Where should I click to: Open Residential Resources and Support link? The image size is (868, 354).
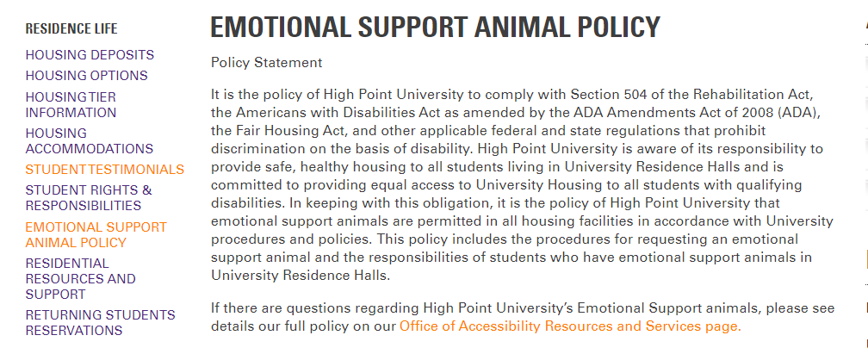point(80,279)
